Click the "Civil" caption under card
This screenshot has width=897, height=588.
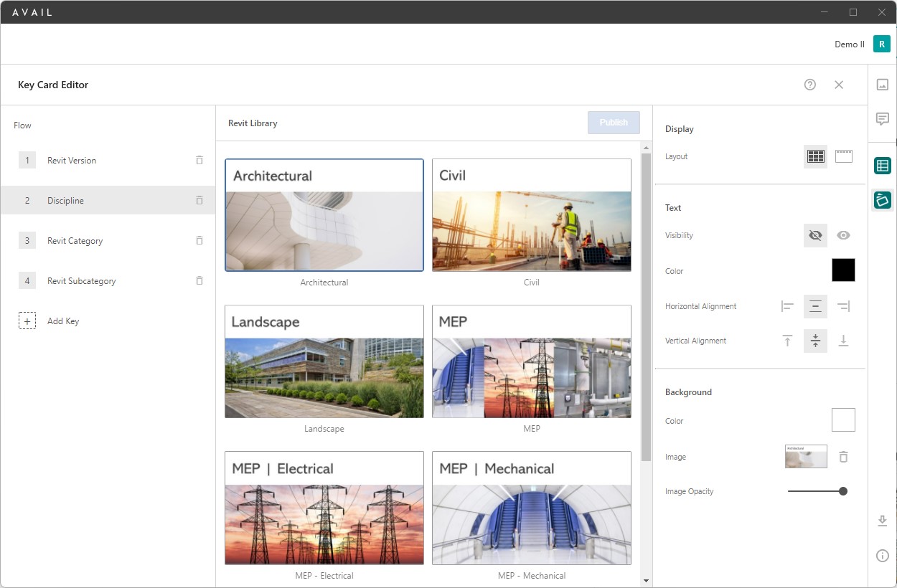pos(532,283)
